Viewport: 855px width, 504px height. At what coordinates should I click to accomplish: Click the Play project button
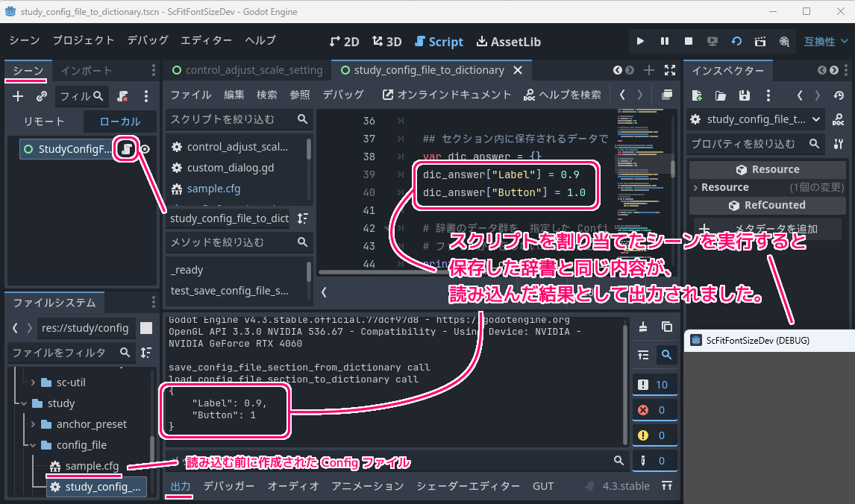[640, 42]
